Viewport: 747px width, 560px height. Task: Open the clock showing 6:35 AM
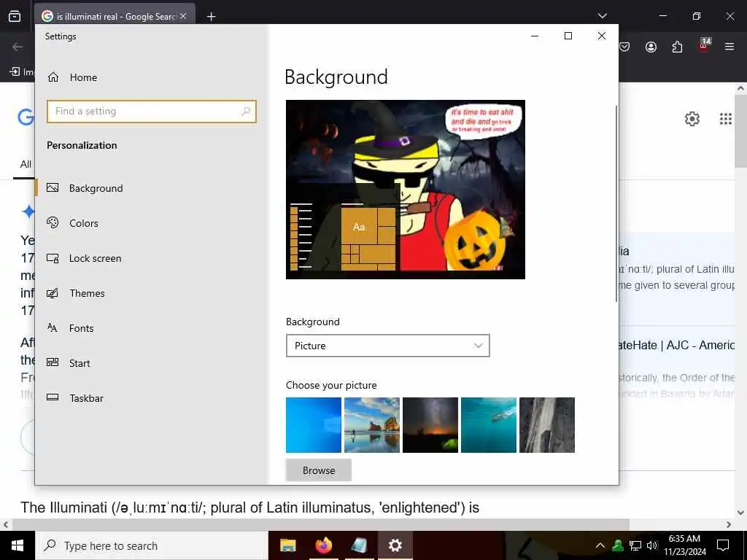[684, 545]
